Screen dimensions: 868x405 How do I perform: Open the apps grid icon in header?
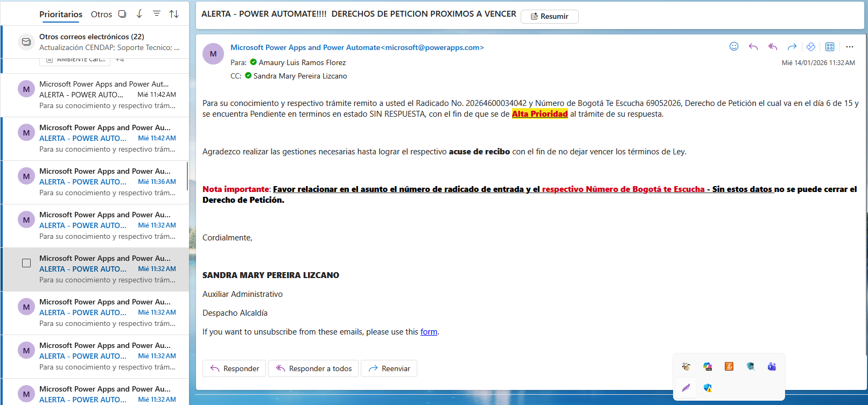click(x=830, y=47)
